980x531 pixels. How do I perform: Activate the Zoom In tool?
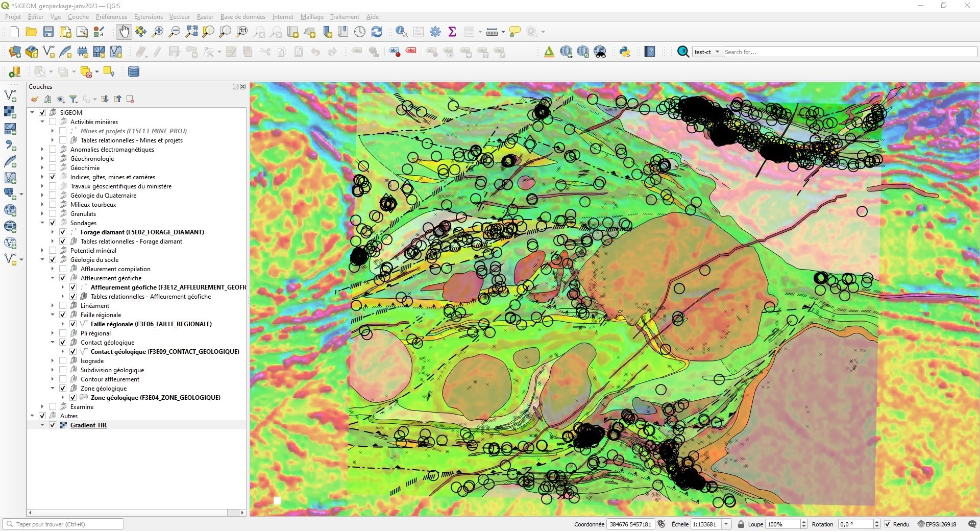click(157, 32)
